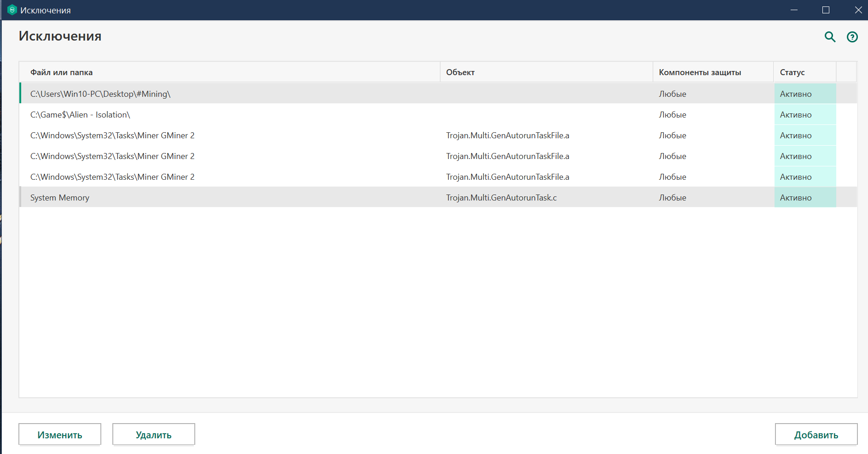The height and width of the screenshot is (454, 868).
Task: Click the Kaspersky icon in the title bar
Action: click(12, 10)
